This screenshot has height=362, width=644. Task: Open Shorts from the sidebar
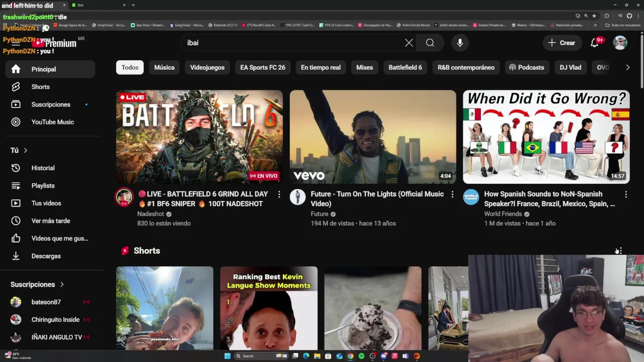[x=50, y=87]
